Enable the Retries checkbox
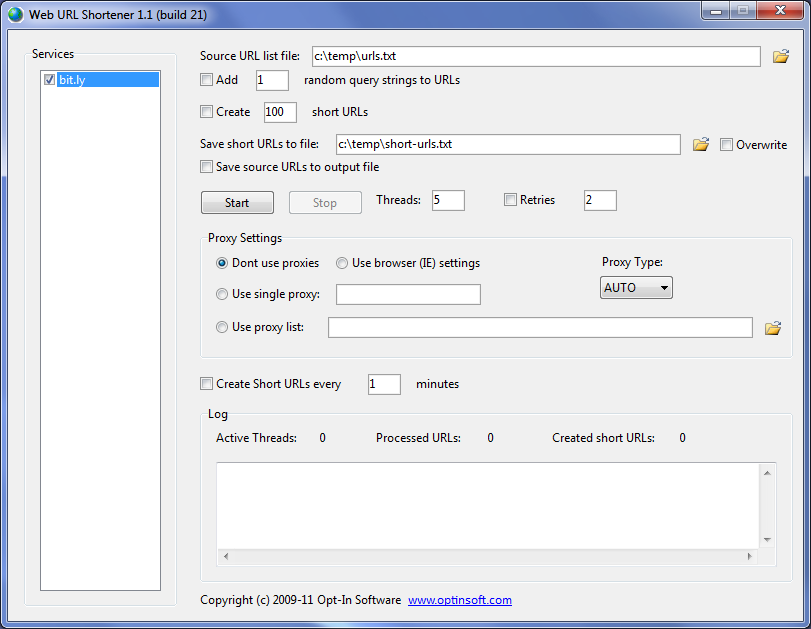The image size is (811, 629). point(510,200)
